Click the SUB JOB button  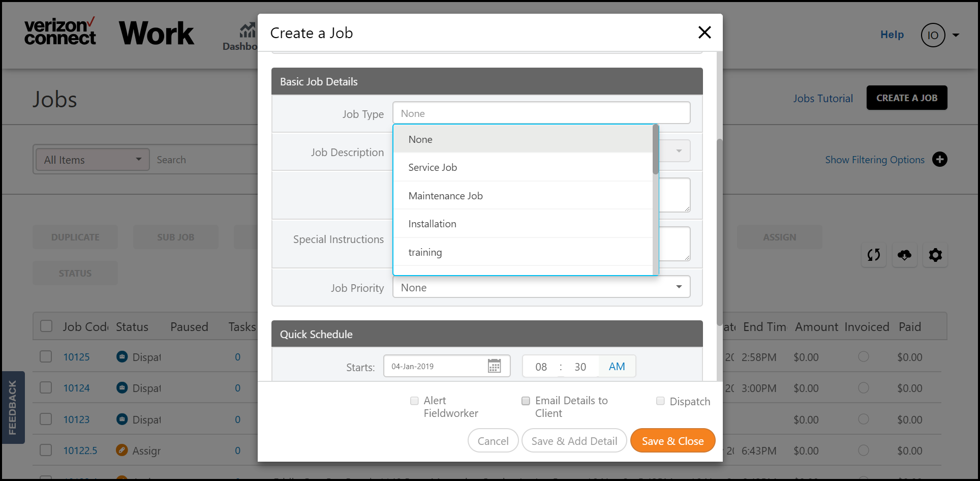pyautogui.click(x=176, y=237)
